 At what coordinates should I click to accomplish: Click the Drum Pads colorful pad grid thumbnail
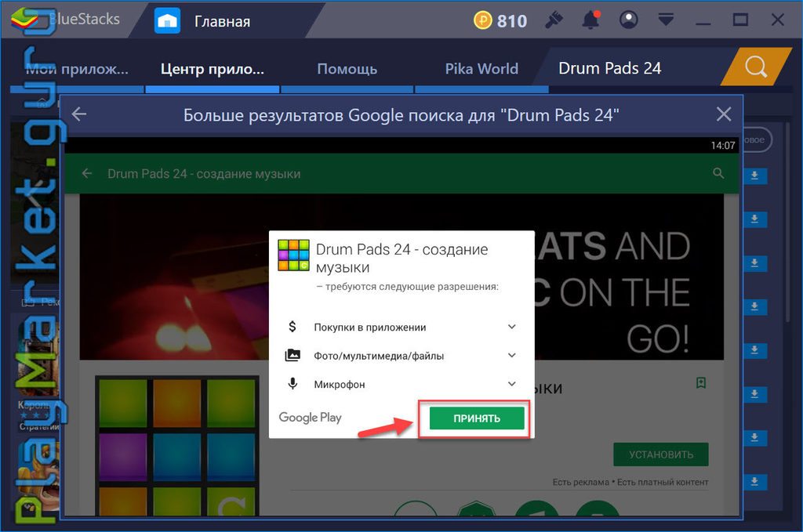click(176, 445)
